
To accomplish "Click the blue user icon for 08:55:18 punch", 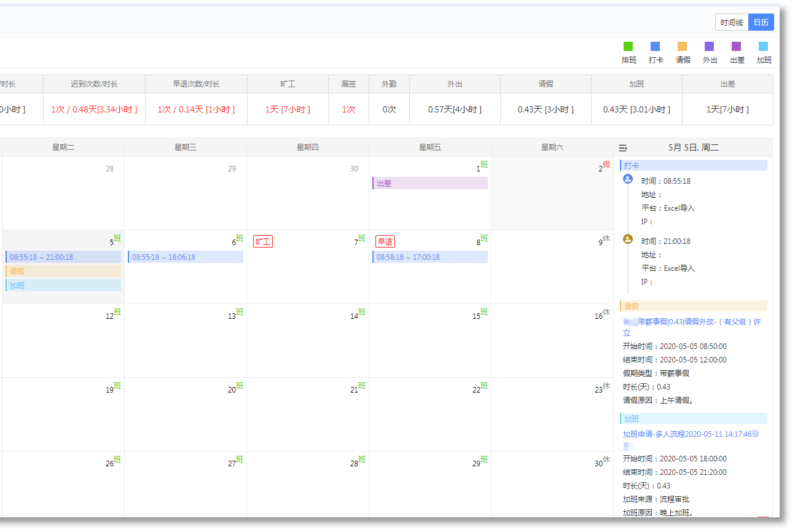I will [628, 179].
